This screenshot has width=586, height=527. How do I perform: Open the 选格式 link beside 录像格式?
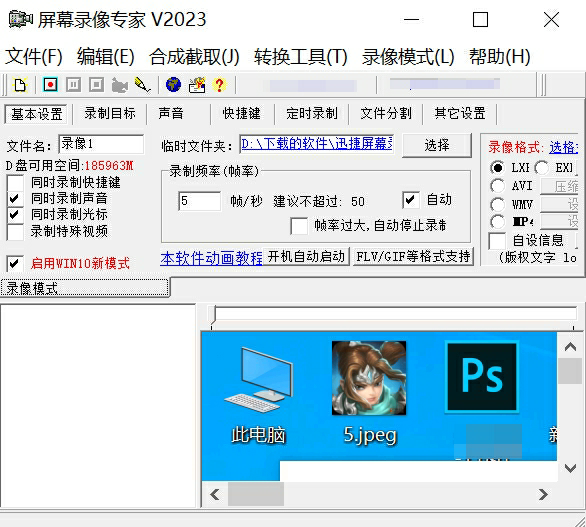coord(564,147)
